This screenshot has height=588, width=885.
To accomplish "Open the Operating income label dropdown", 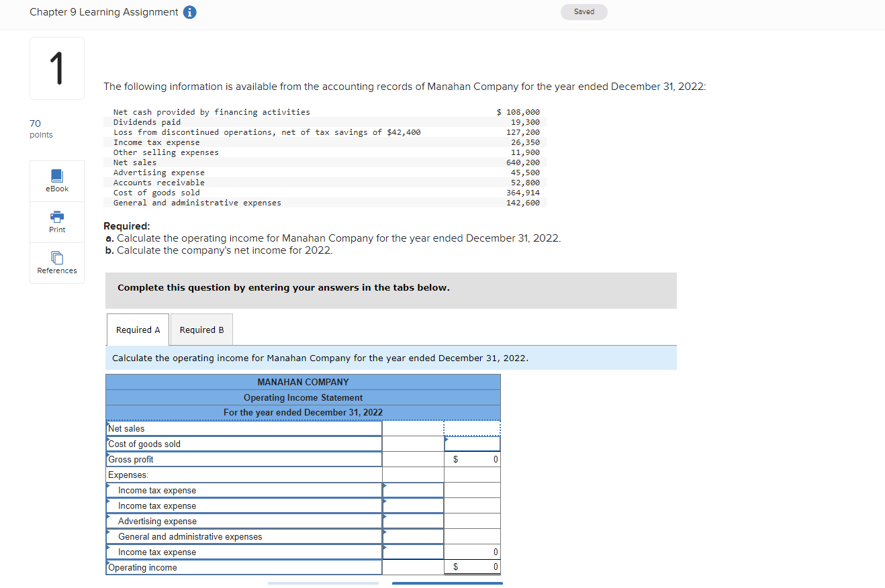I will (244, 567).
